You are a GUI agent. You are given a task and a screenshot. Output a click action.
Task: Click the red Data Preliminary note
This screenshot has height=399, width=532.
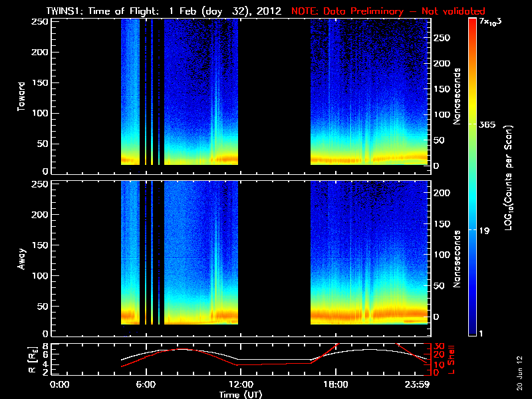click(388, 11)
